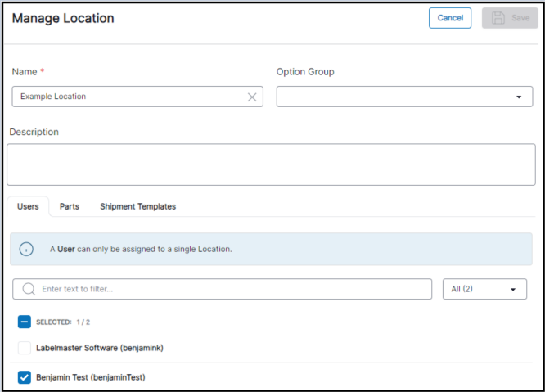The image size is (545, 392).
Task: Focus the Description text area
Action: tap(271, 164)
